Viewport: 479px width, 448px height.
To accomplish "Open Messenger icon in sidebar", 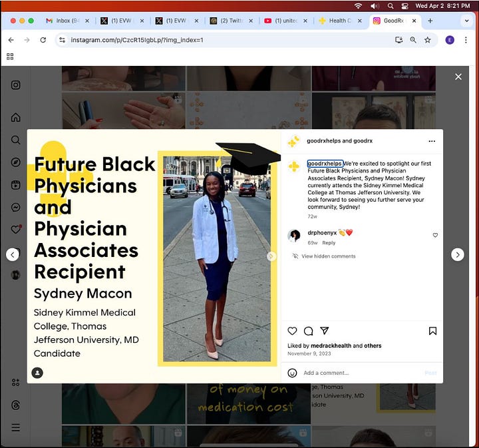I will click(15, 207).
